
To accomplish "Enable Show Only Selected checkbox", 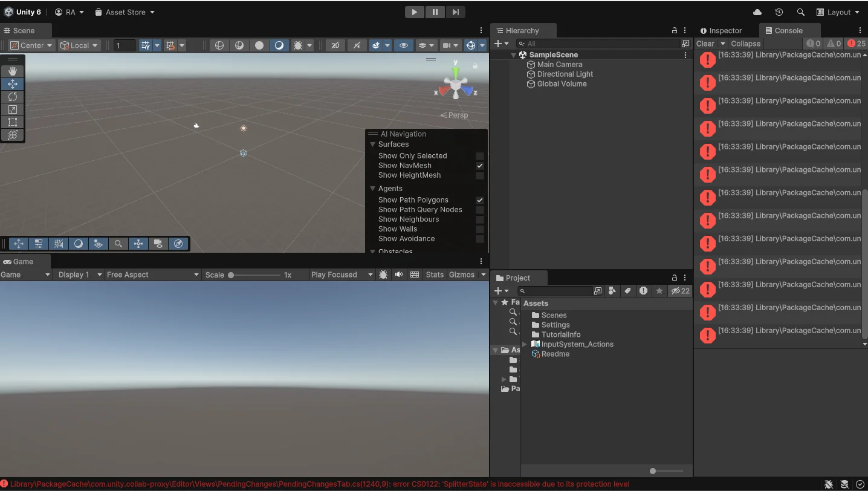I will 480,156.
